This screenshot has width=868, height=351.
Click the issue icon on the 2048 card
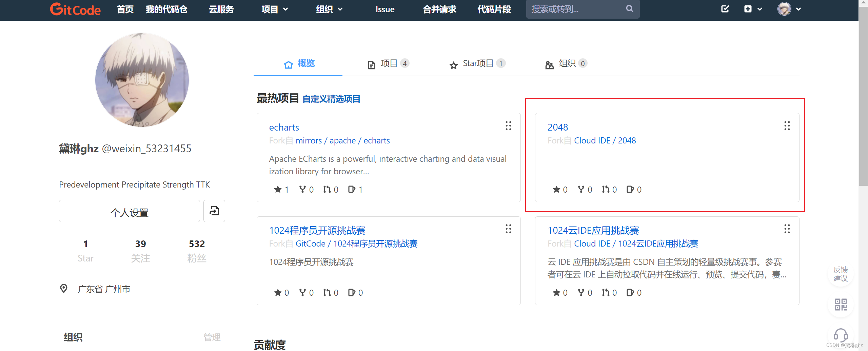tap(630, 190)
